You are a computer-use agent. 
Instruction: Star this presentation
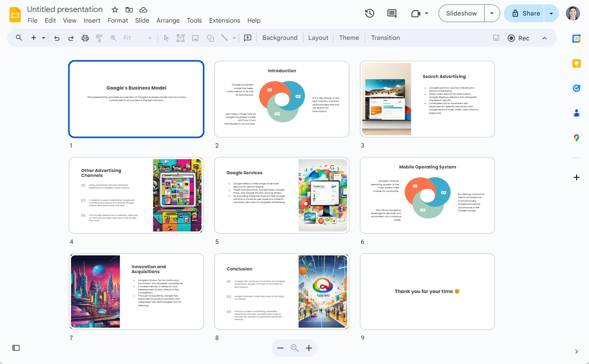click(x=115, y=10)
